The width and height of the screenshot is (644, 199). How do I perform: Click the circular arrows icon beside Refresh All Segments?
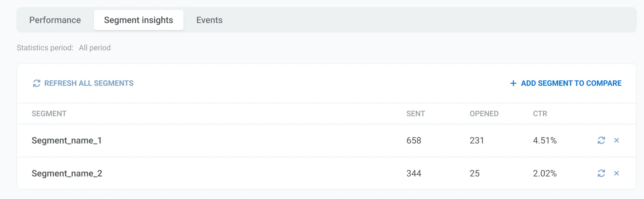pyautogui.click(x=37, y=84)
